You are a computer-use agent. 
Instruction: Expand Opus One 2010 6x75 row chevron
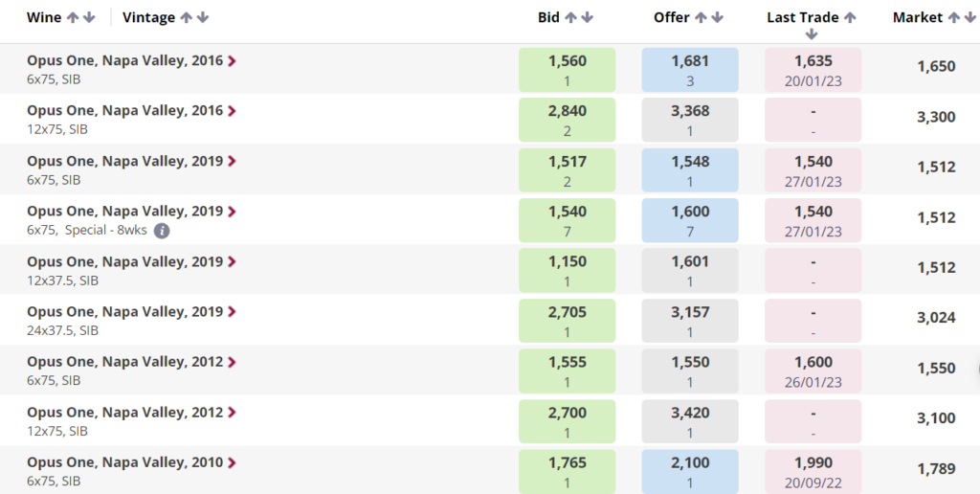pyautogui.click(x=232, y=462)
